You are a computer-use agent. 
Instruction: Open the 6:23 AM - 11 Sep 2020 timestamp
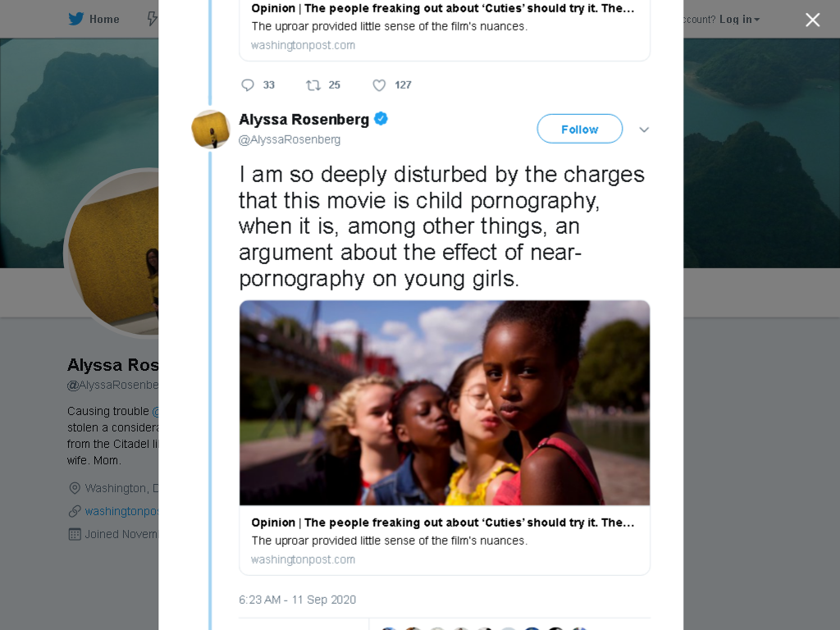coord(297,600)
